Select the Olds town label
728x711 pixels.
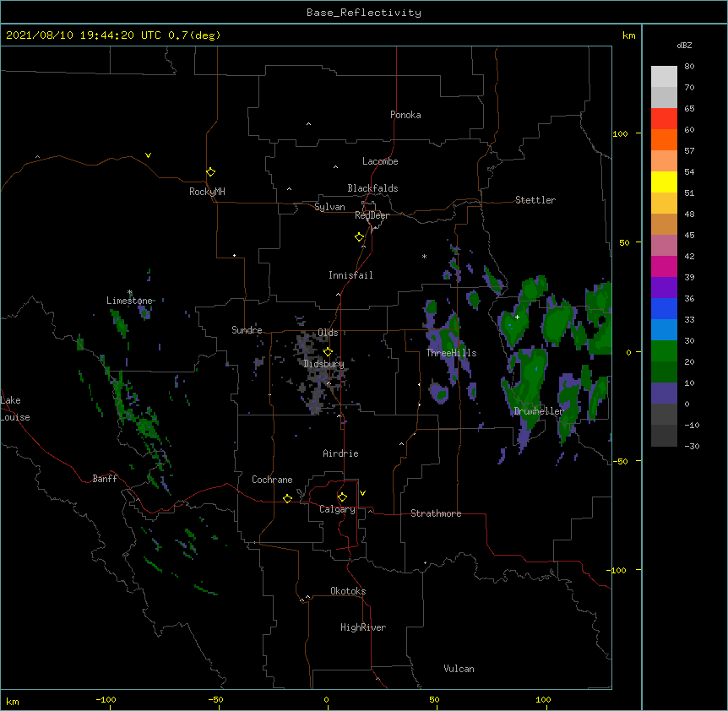point(328,333)
